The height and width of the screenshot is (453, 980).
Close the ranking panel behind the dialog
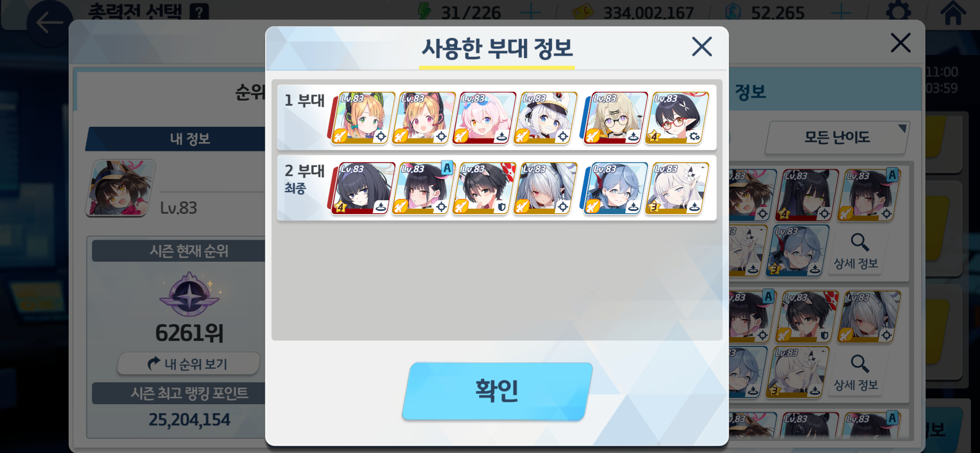click(900, 43)
